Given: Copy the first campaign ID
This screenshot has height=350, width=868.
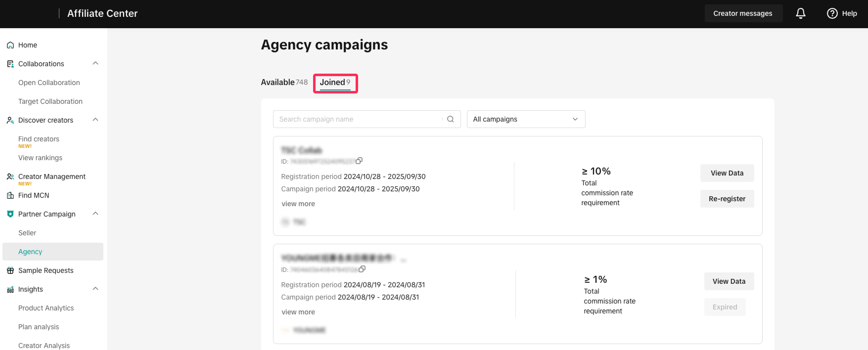Looking at the screenshot, I should coord(359,161).
